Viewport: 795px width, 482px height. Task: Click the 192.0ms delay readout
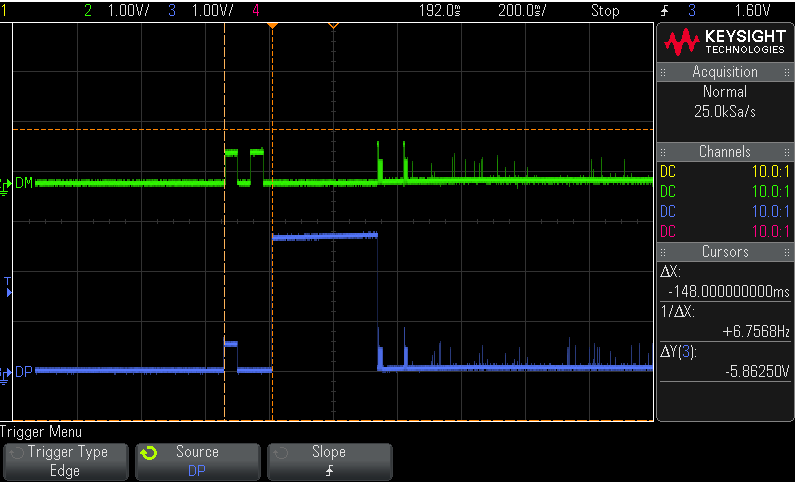pos(440,11)
